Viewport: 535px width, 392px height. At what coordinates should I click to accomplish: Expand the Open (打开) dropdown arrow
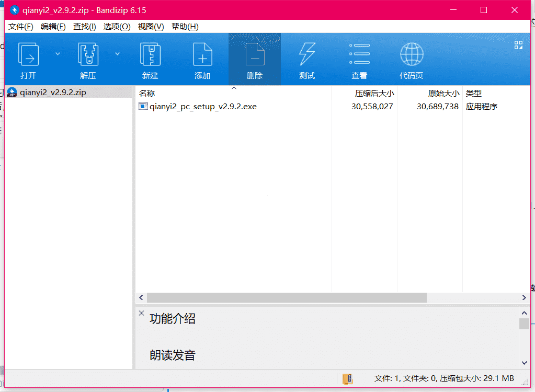[58, 54]
